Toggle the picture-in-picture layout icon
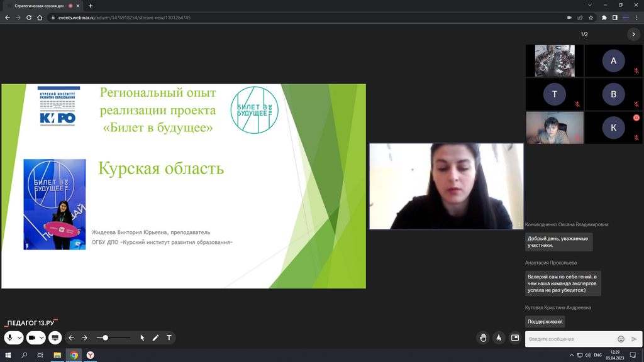Screen dimensions: 644x362 pyautogui.click(x=515, y=337)
